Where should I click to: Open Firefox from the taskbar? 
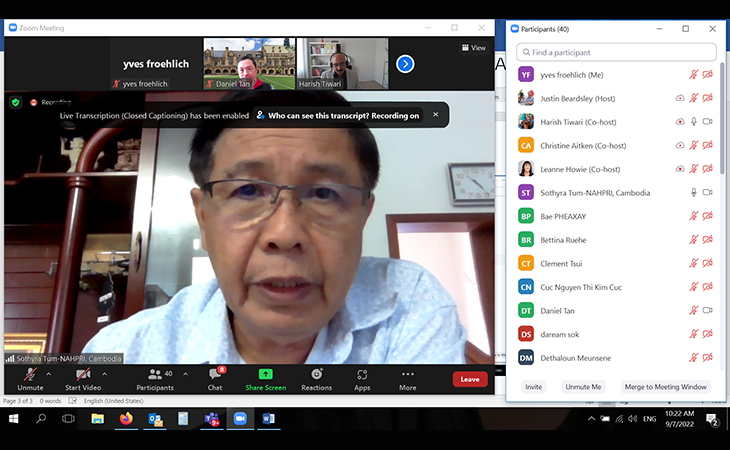coord(126,419)
